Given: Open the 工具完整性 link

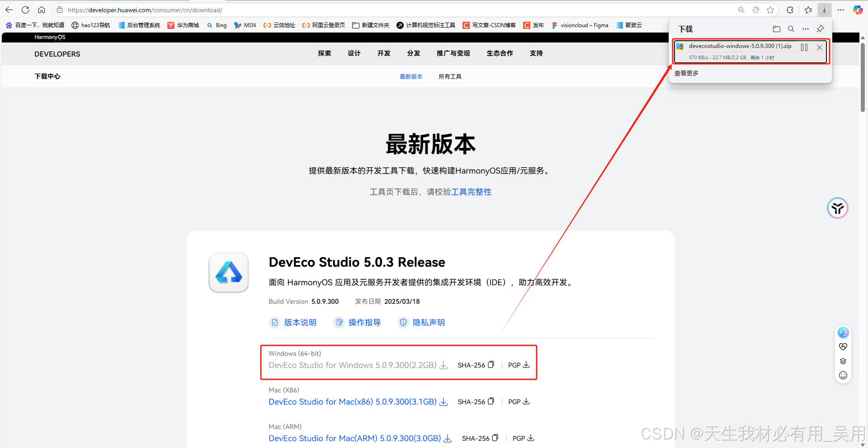Looking at the screenshot, I should coord(471,192).
